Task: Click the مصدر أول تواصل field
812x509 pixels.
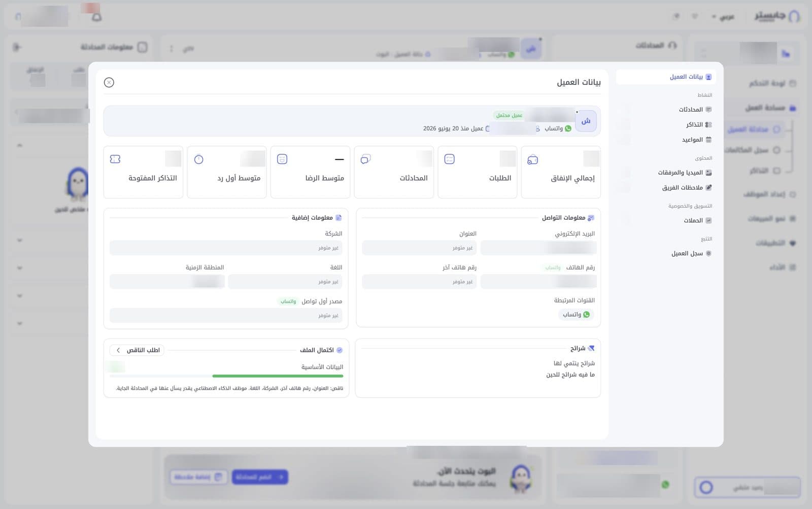Action: (226, 315)
